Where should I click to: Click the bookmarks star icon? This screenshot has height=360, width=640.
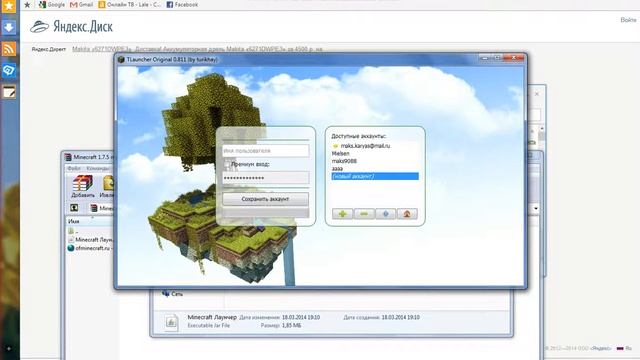pyautogui.click(x=27, y=5)
